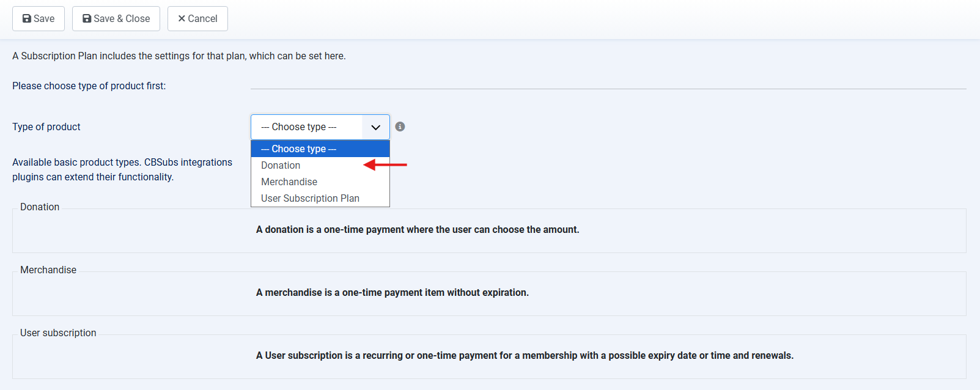Click the Please choose type of product text

(x=89, y=86)
